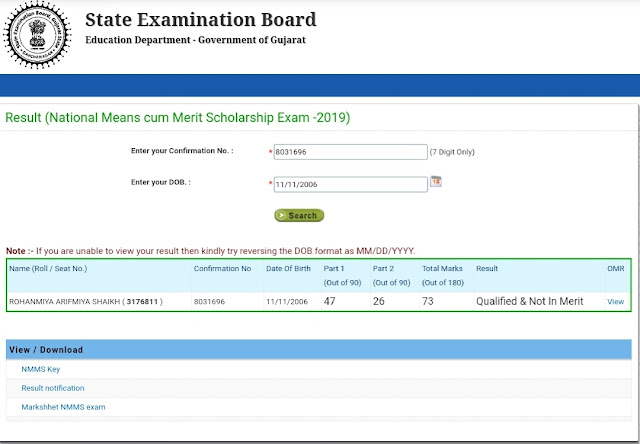Click the Confirmation No. input field
The width and height of the screenshot is (640, 444).
click(350, 152)
